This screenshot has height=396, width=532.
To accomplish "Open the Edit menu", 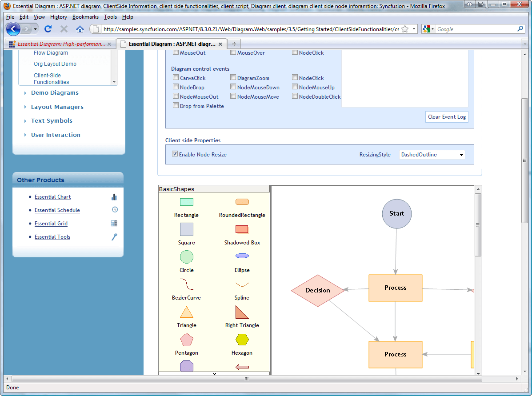I will point(24,17).
